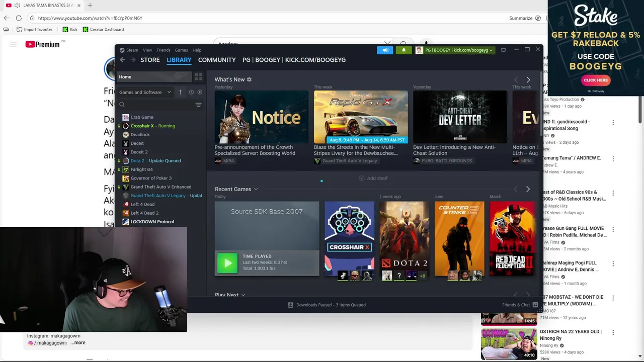Screen dimensions: 644x362
Task: Switch to the COMMUNITY tab
Action: point(217,60)
